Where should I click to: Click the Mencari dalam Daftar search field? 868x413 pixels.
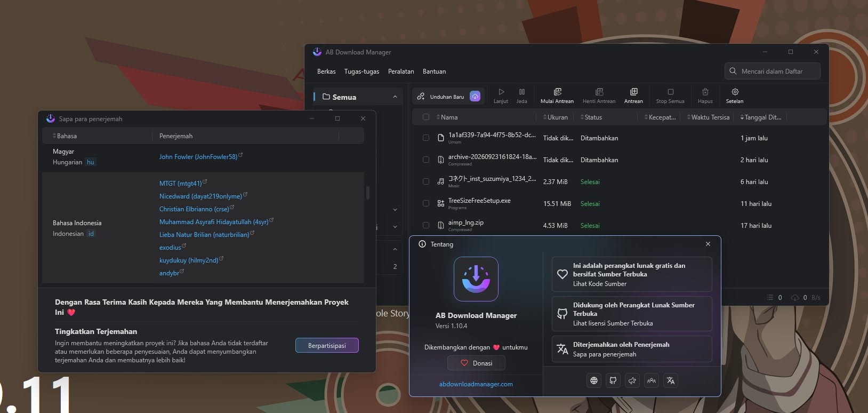(773, 72)
